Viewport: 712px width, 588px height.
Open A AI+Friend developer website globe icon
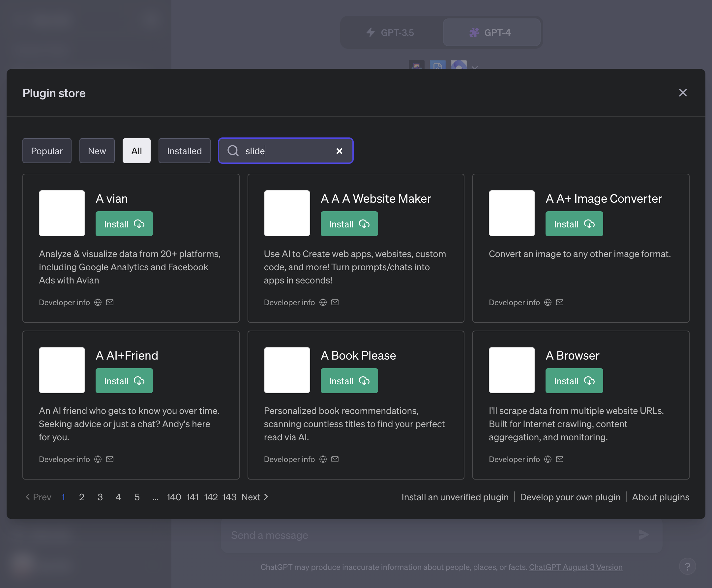click(x=98, y=459)
